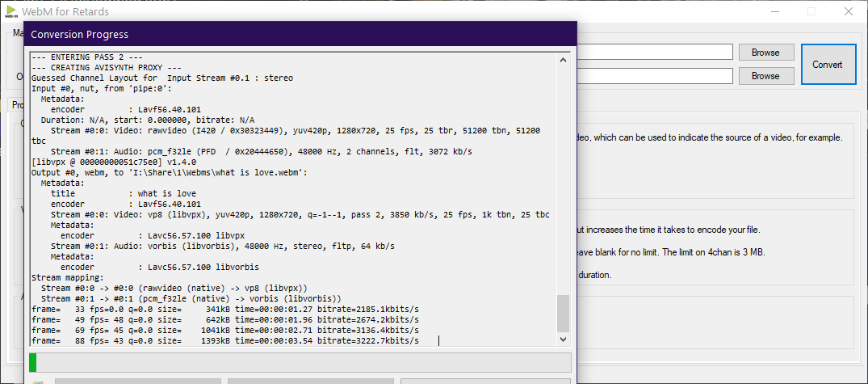The width and height of the screenshot is (868, 384).
Task: Click the upper Browse button
Action: click(x=765, y=53)
